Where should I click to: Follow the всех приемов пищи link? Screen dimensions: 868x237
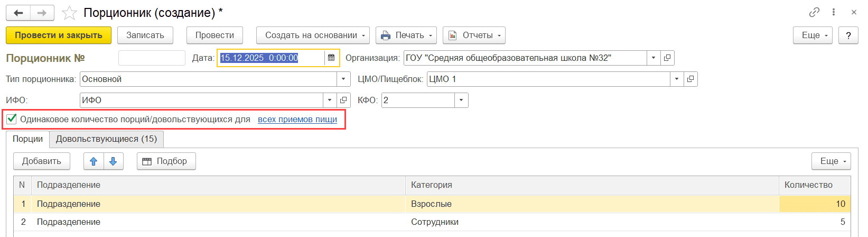[297, 120]
